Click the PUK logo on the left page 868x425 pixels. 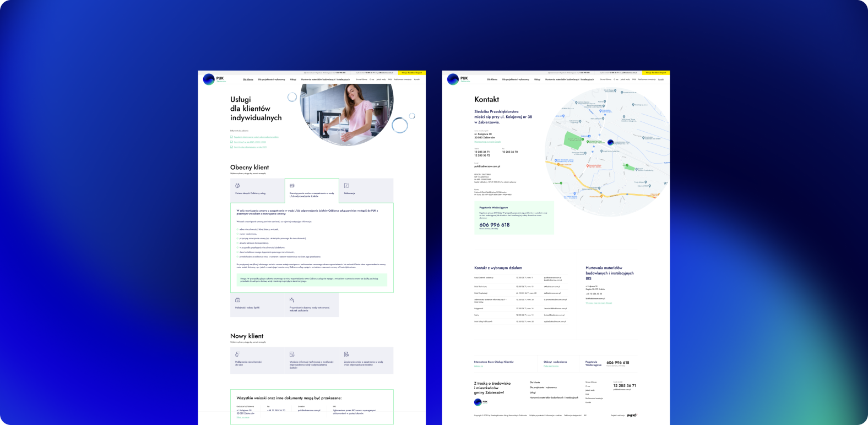pyautogui.click(x=209, y=79)
